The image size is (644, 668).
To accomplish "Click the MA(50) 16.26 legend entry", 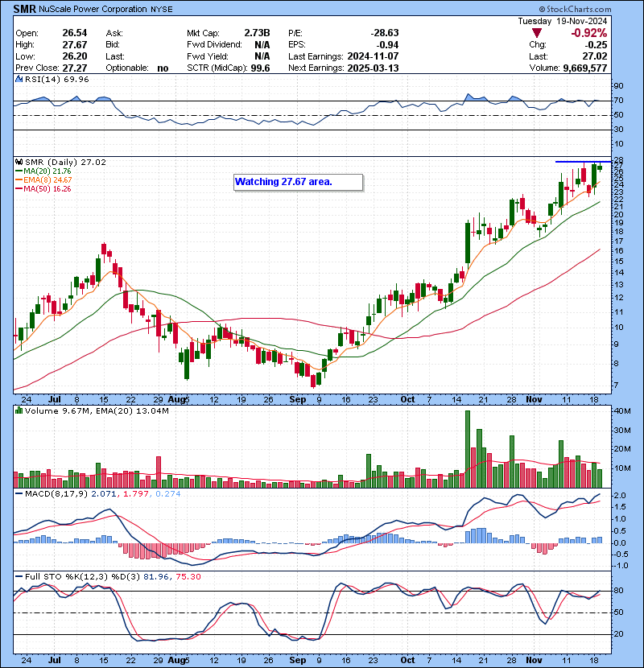I will [43, 189].
